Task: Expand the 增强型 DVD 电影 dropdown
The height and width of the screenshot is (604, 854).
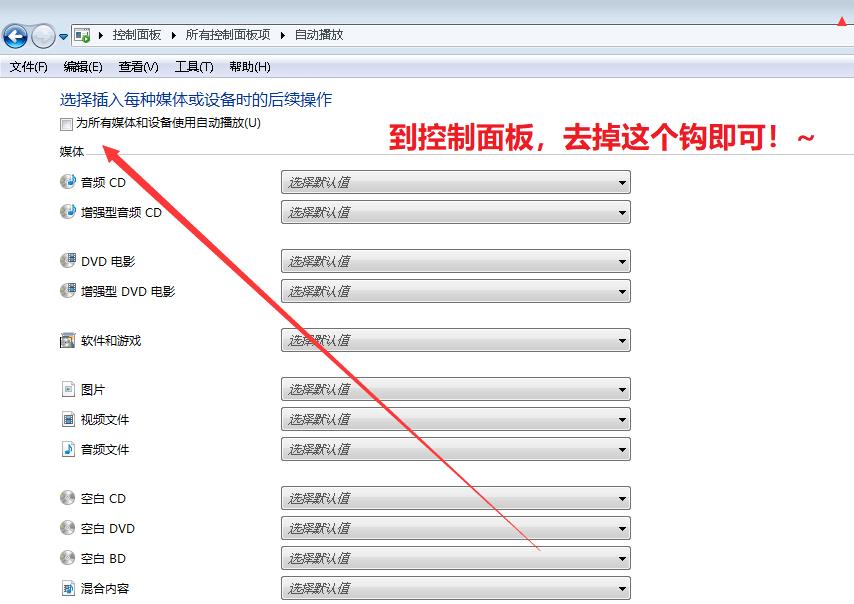Action: (455, 291)
